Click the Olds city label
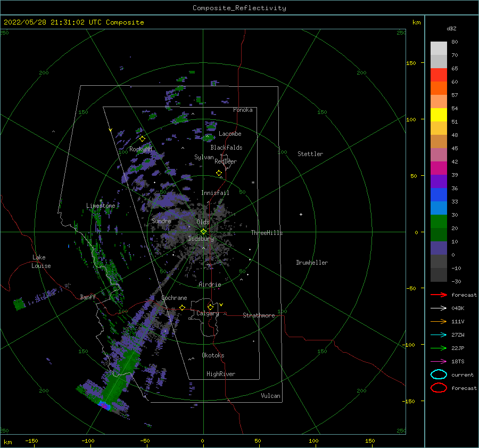 click(x=203, y=222)
